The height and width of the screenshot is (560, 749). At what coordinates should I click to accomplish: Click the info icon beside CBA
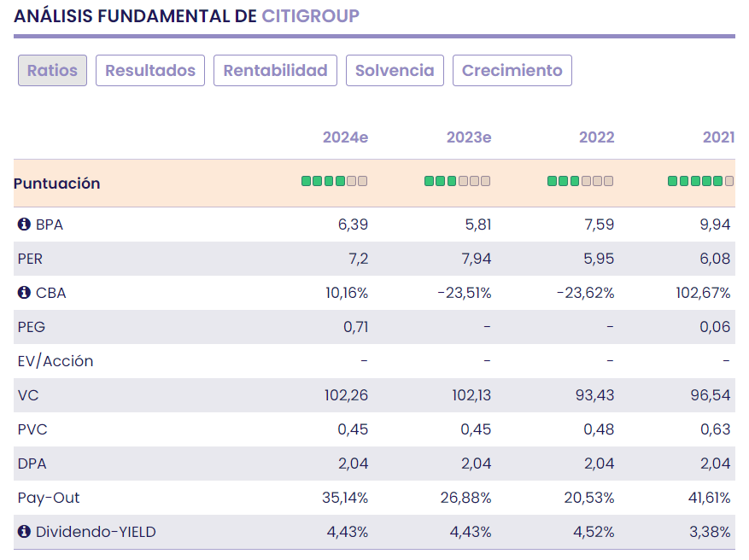coord(24,293)
